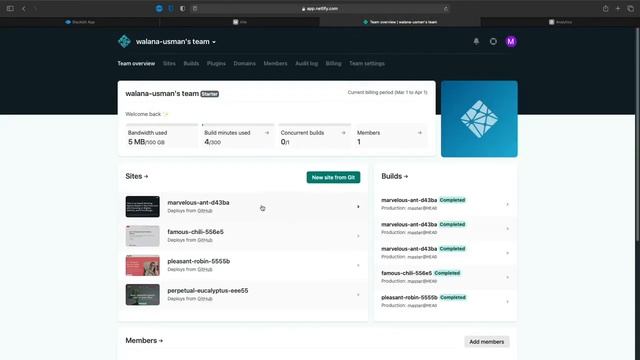The width and height of the screenshot is (640, 360).
Task: Open the Plugins tab
Action: [216, 64]
